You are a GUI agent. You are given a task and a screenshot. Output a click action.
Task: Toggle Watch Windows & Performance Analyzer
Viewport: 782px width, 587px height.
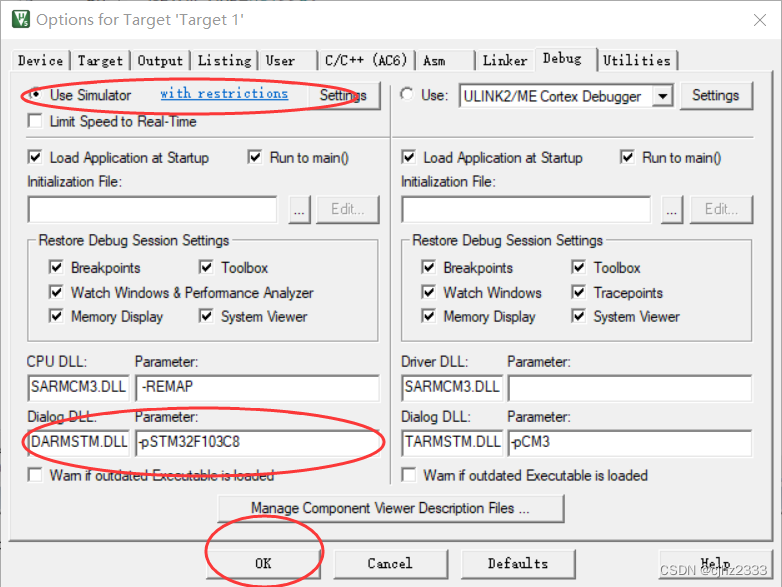(x=56, y=292)
